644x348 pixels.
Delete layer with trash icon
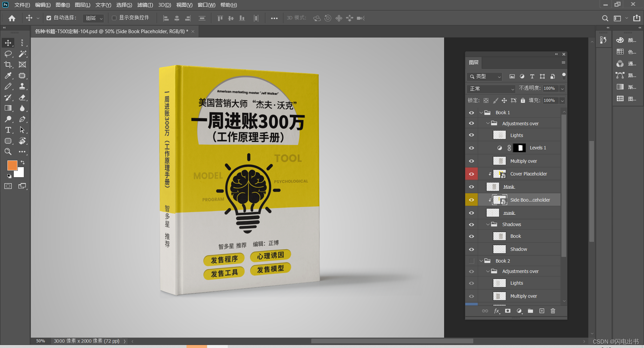click(553, 311)
